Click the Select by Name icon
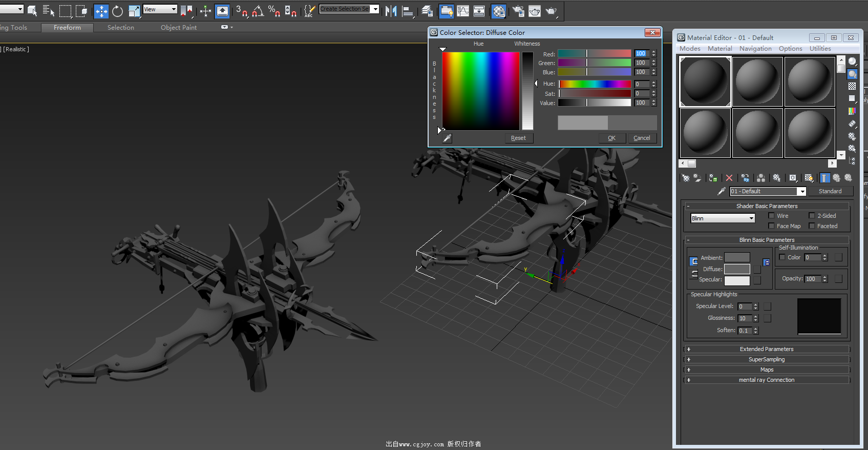Screen dimensions: 868x450 pyautogui.click(x=49, y=11)
